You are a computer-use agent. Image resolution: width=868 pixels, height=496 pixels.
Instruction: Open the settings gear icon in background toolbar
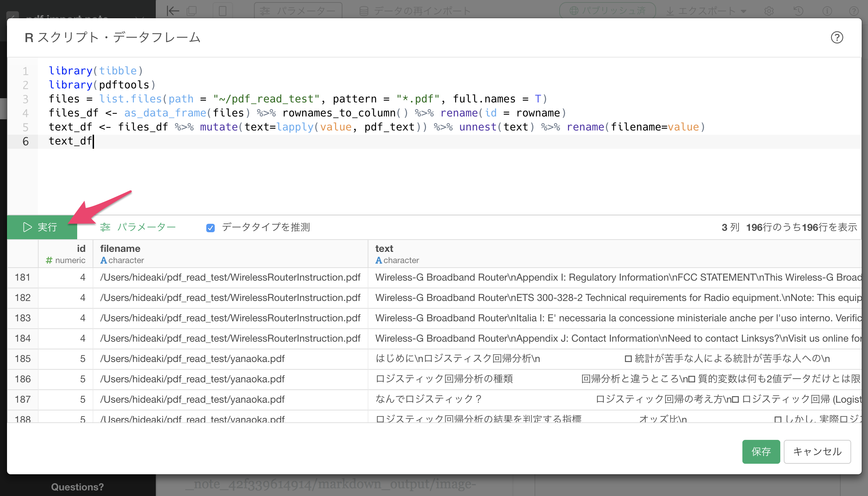[x=769, y=11]
